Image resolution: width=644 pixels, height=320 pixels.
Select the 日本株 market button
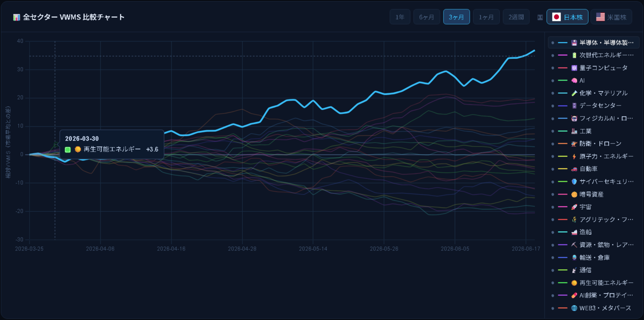pyautogui.click(x=567, y=17)
